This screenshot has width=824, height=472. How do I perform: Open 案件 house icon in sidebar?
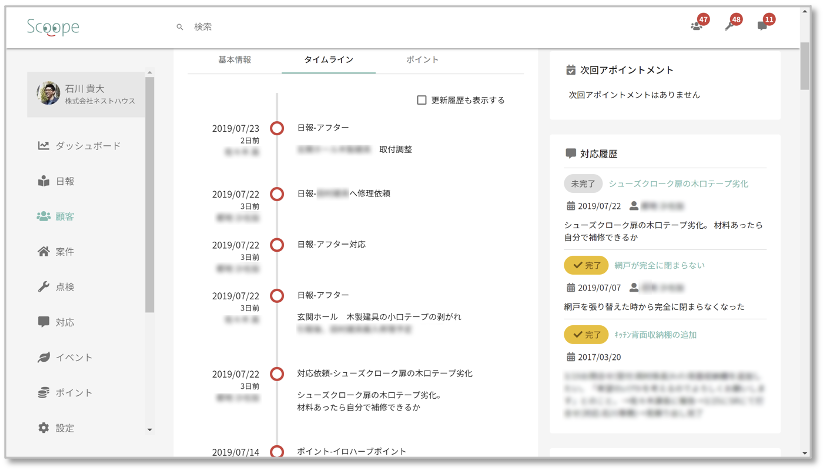[43, 251]
